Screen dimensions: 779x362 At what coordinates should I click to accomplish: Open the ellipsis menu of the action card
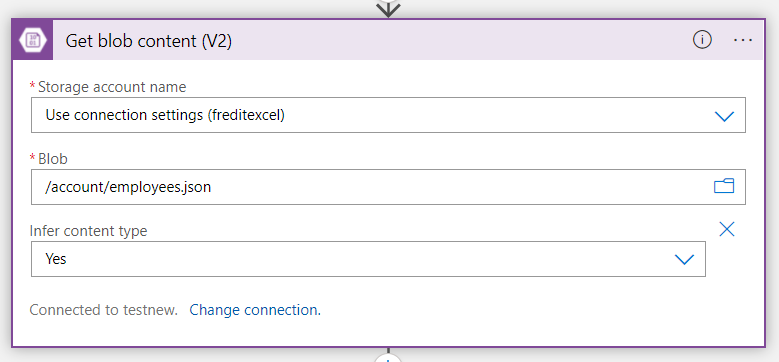tap(743, 40)
